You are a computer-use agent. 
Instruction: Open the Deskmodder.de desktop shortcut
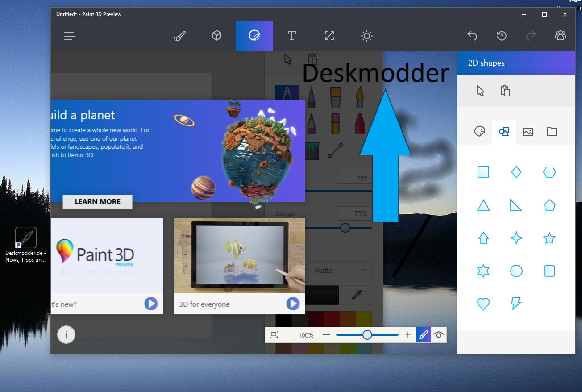pyautogui.click(x=25, y=245)
